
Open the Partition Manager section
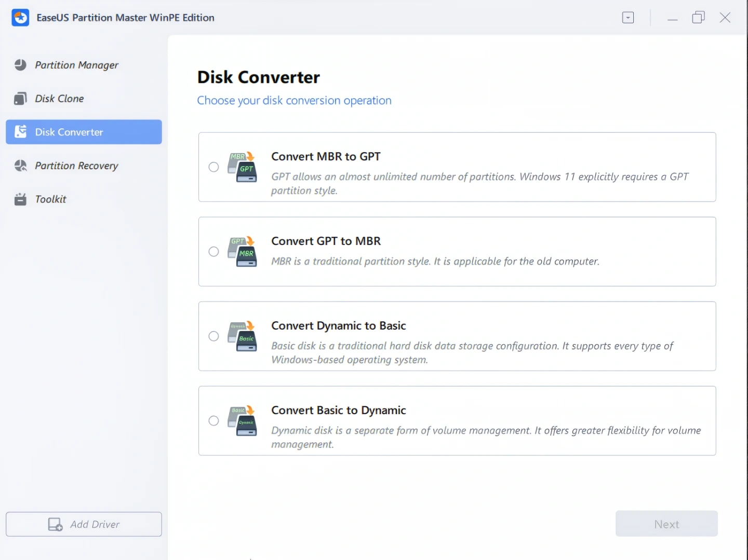click(x=76, y=65)
